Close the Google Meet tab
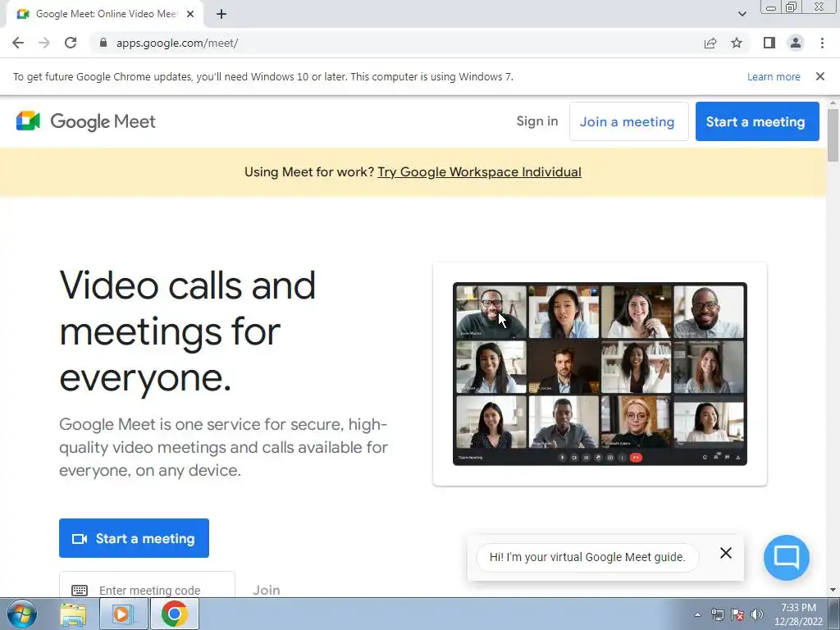The width and height of the screenshot is (840, 630). [190, 14]
